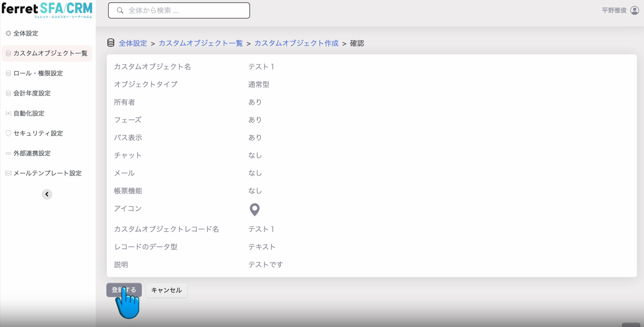Open 会計年度設定 in the sidebar

[x=32, y=93]
